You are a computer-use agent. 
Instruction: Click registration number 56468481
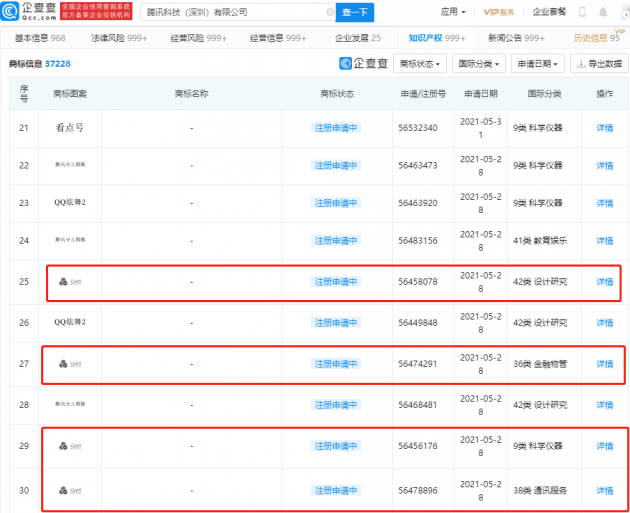[418, 405]
